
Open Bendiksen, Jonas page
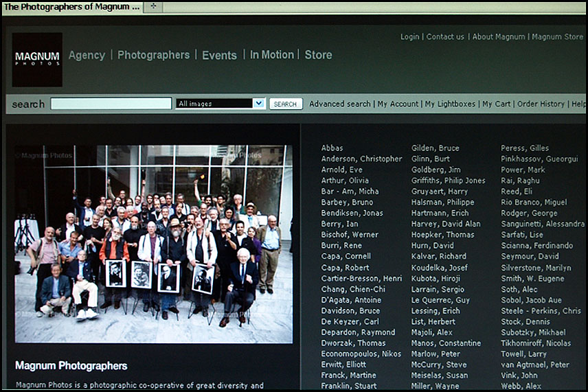pyautogui.click(x=352, y=214)
